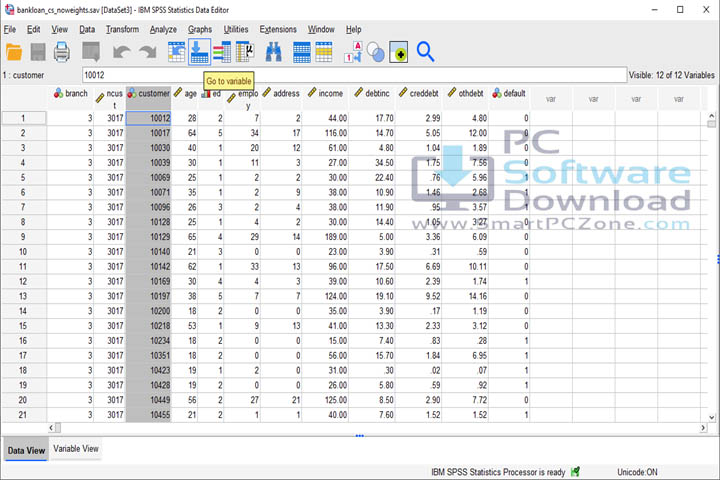The image size is (720, 480).
Task: Select the customer column header
Action: [148, 98]
